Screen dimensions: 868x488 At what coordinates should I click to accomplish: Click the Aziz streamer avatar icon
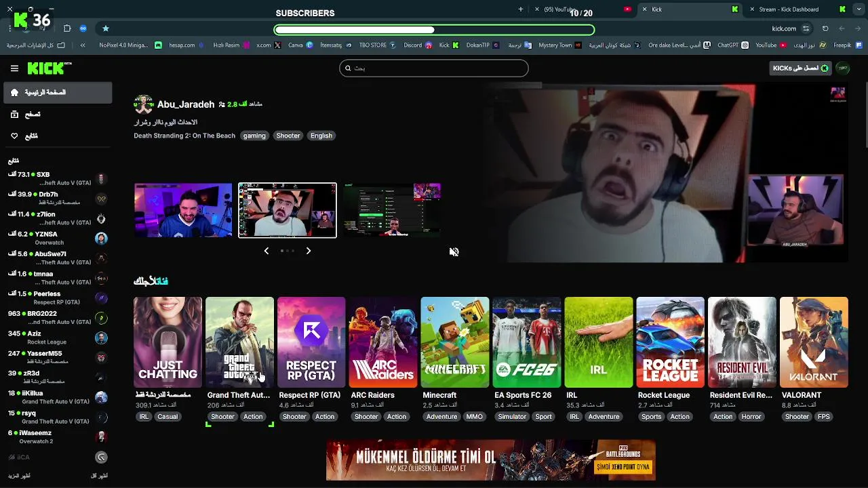pos(101,338)
